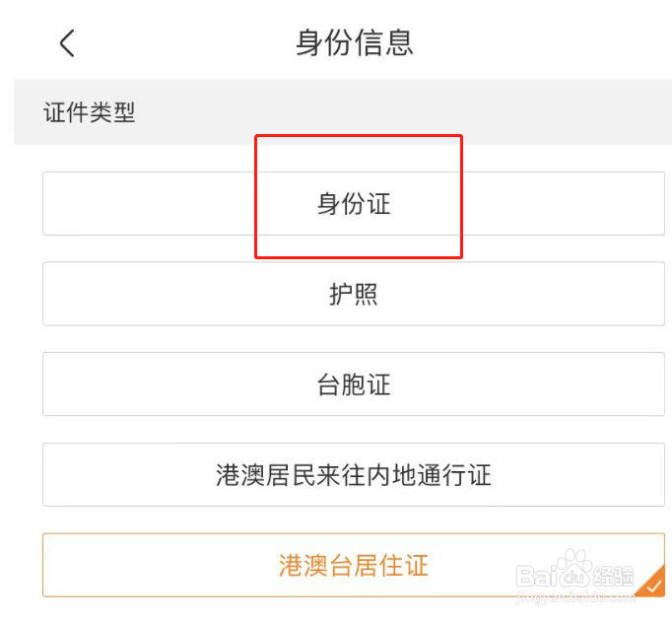Image resolution: width=672 pixels, height=621 pixels.
Task: Tap the Taiwan compatriot permit 台胞证 button
Action: pos(354,384)
